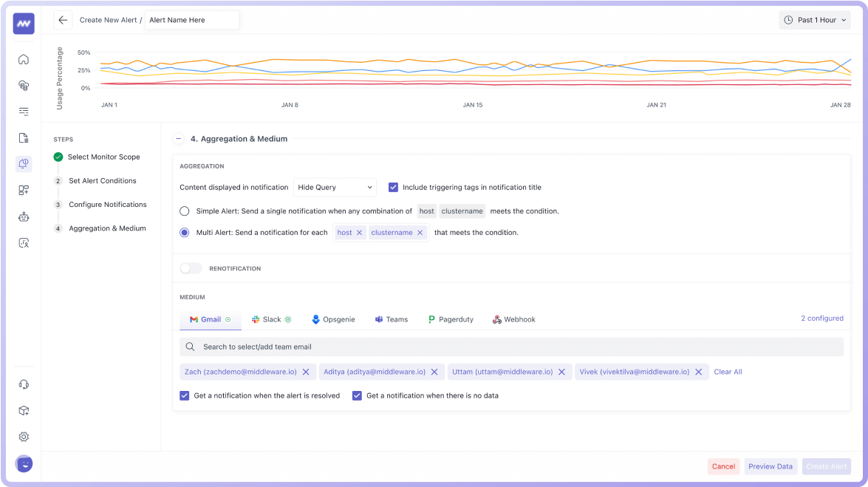Go back with the left arrow button
868x487 pixels.
[63, 20]
